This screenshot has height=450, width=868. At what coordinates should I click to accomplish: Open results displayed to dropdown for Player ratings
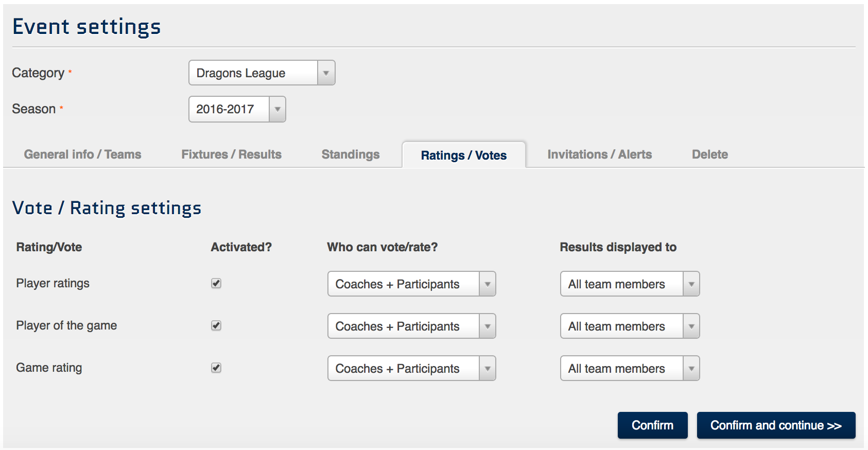pyautogui.click(x=629, y=284)
